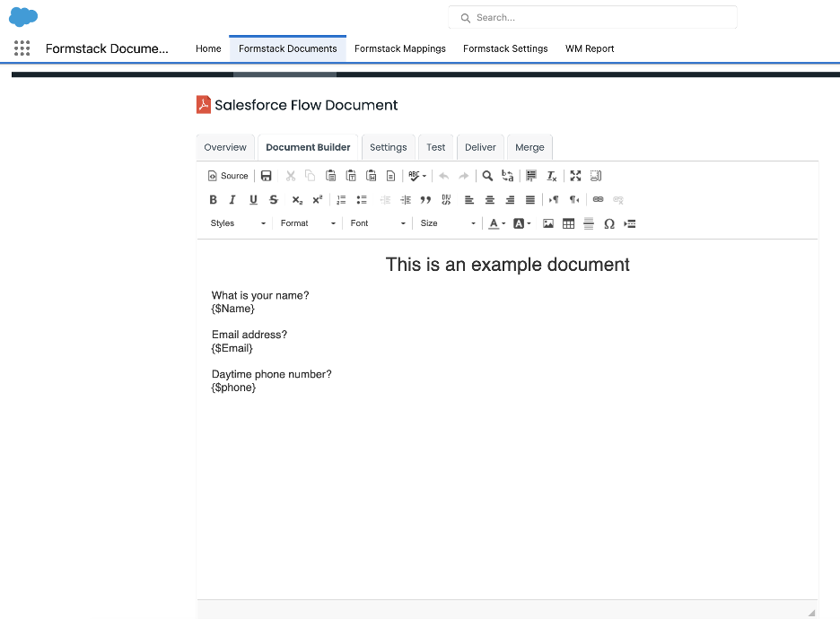This screenshot has height=619, width=840.
Task: Insert a table into the document
Action: pos(568,223)
